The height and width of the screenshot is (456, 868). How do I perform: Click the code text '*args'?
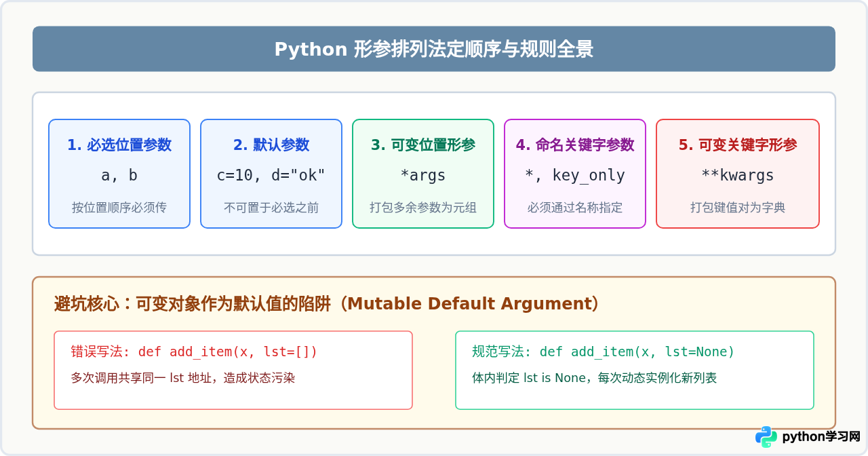pyautogui.click(x=423, y=175)
